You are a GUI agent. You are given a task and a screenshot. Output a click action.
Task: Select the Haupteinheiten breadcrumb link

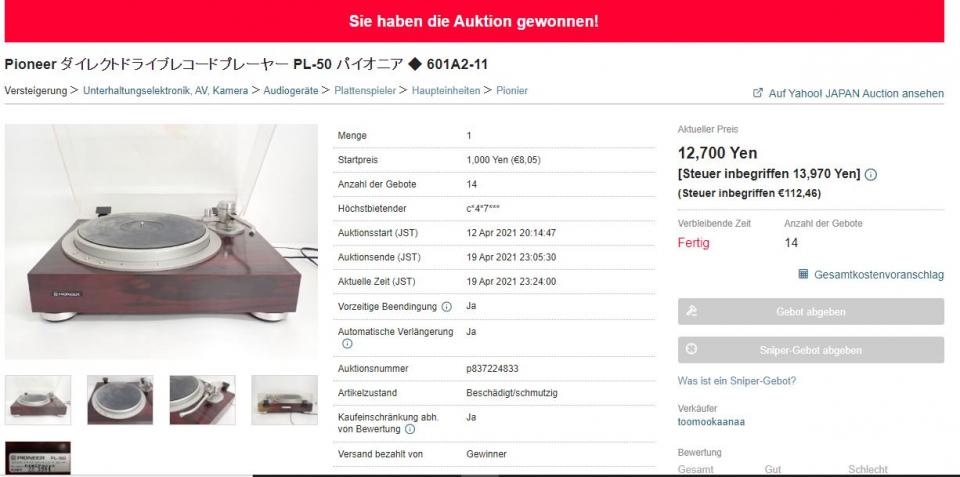click(446, 91)
